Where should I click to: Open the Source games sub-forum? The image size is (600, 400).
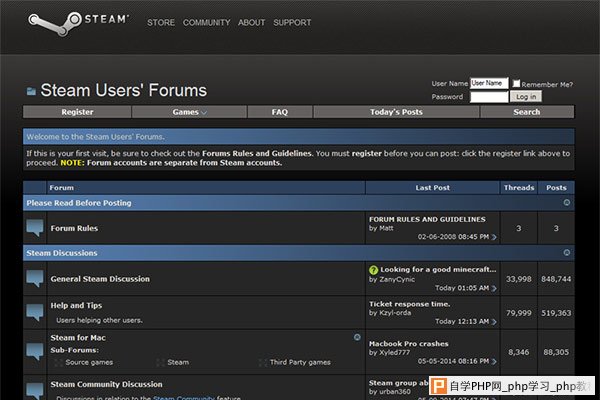tap(89, 362)
